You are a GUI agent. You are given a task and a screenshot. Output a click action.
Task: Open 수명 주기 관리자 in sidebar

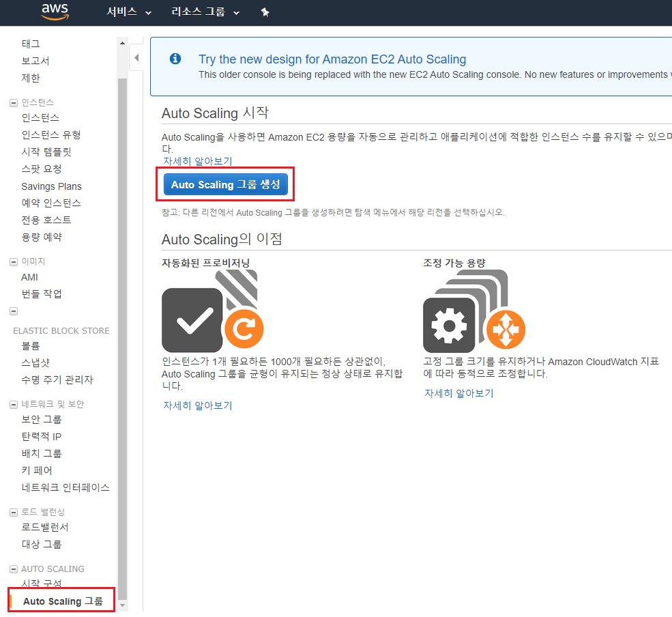(57, 380)
